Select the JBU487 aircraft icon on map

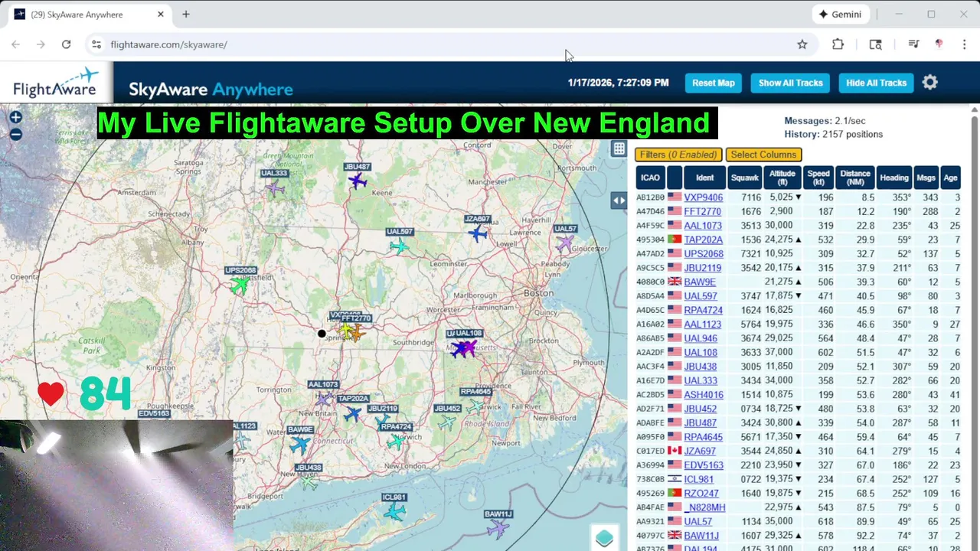point(357,181)
